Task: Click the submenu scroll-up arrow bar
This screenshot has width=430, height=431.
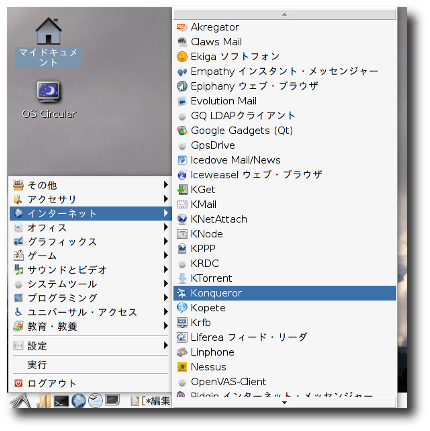Action: 285,14
